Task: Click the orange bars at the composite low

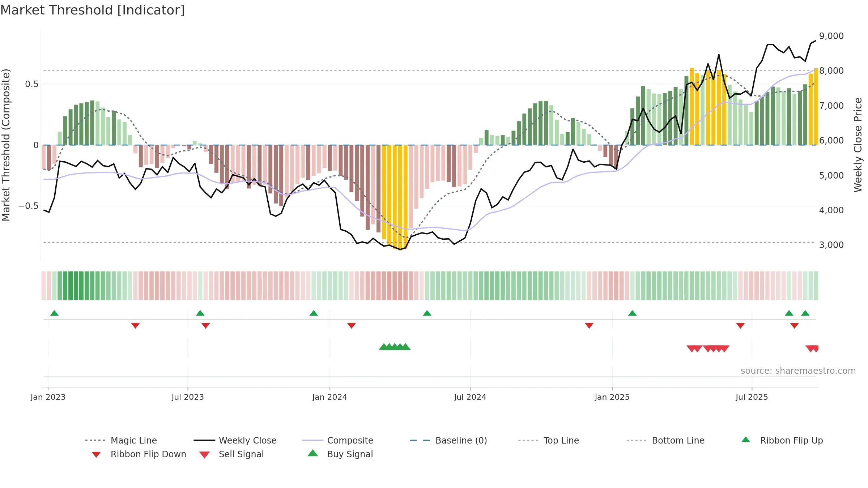Action: pyautogui.click(x=395, y=197)
